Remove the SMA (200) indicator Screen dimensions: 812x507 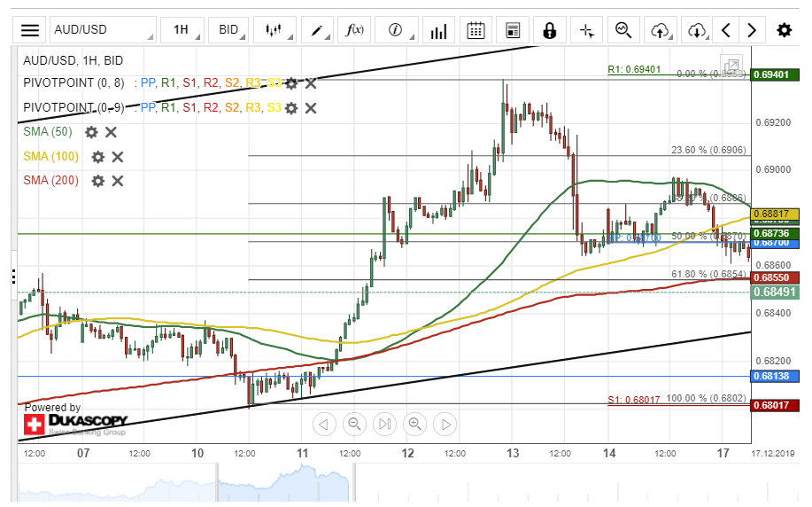[117, 181]
